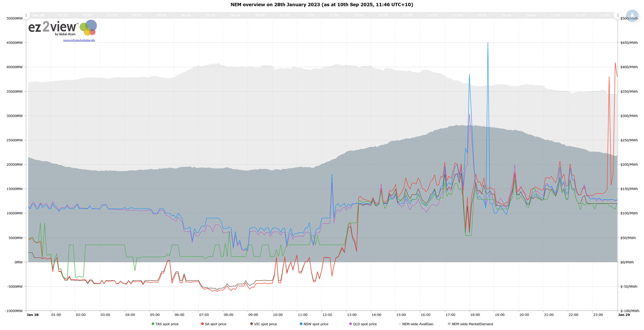Click the Jan 28 x-axis label
This screenshot has height=330, width=644.
coord(33,315)
